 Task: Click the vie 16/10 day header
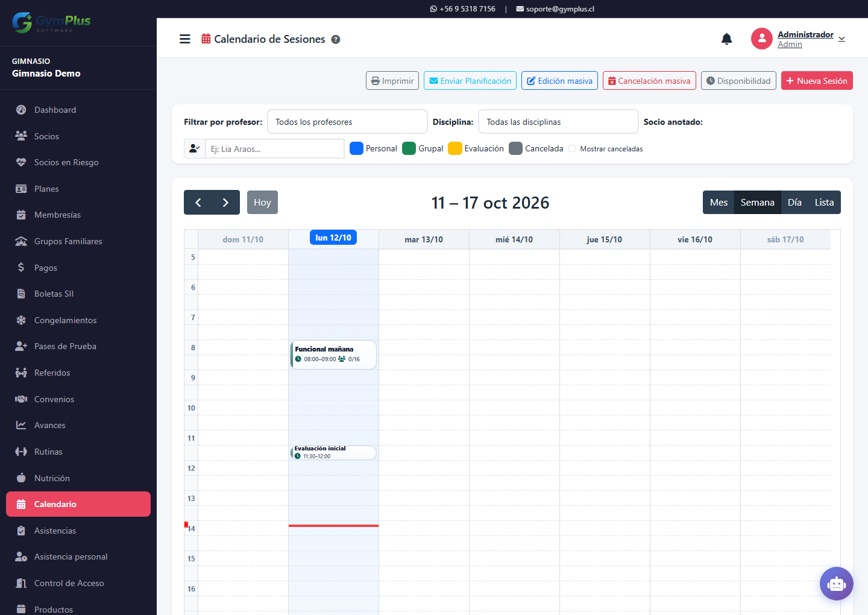click(x=695, y=239)
